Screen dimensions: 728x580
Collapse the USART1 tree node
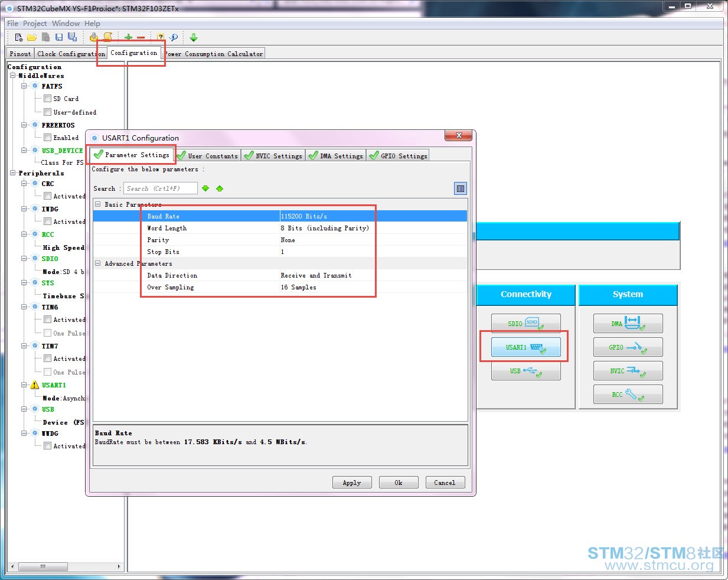[24, 385]
